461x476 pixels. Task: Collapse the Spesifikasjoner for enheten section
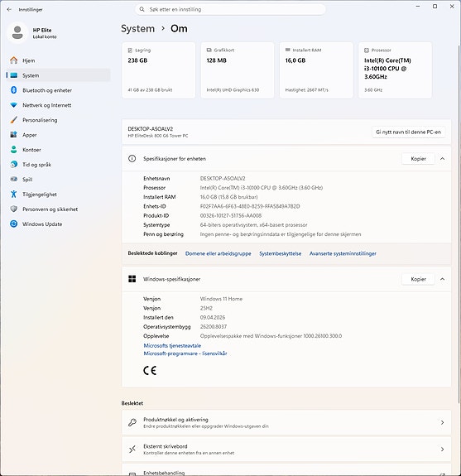pyautogui.click(x=443, y=159)
